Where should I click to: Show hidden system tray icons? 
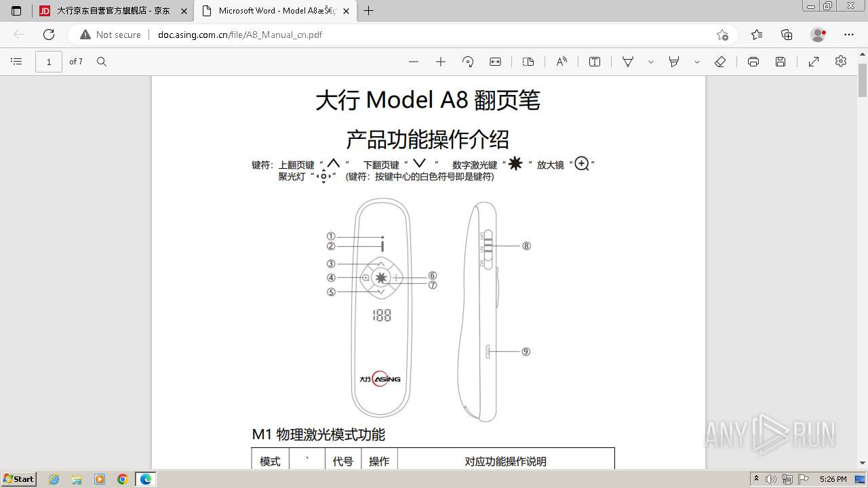click(757, 479)
